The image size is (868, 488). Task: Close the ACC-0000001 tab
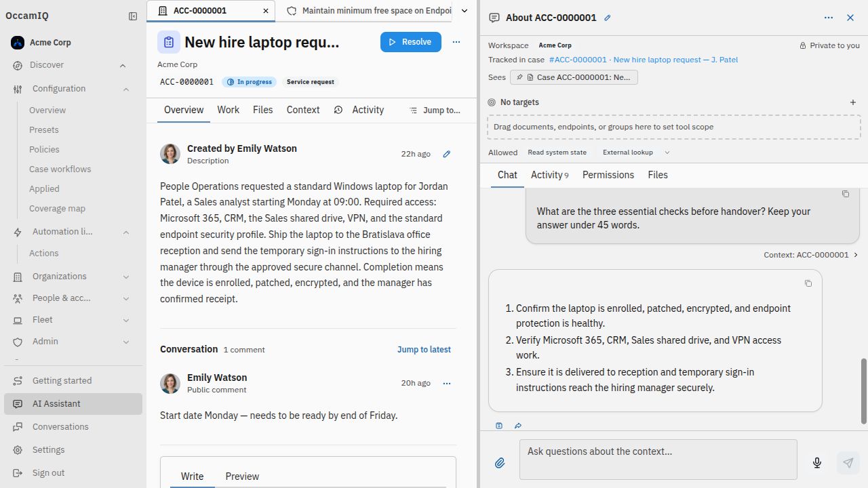click(x=266, y=11)
